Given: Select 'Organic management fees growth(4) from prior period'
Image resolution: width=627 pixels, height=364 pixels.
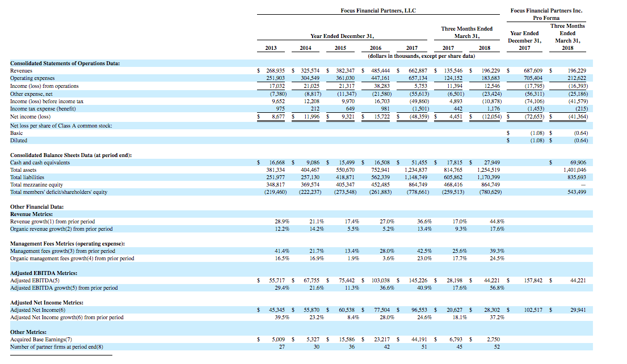Looking at the screenshot, I should tap(72, 259).
